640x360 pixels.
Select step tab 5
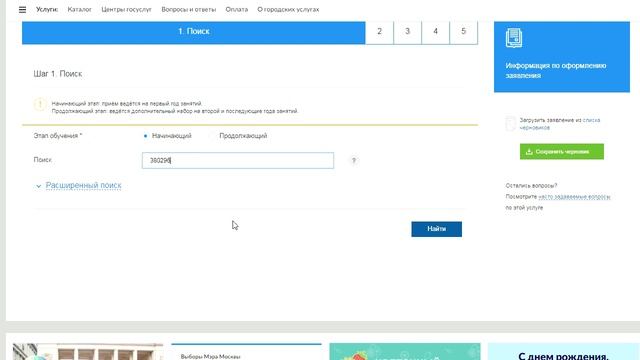463,32
